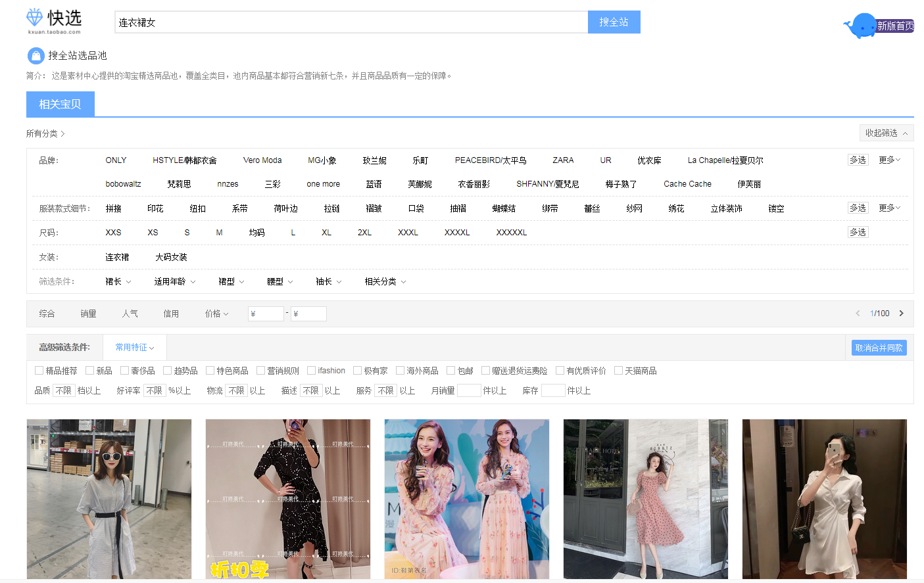Expand 更多 in the 服装款式细节 row
The width and height of the screenshot is (924, 583).
point(889,208)
